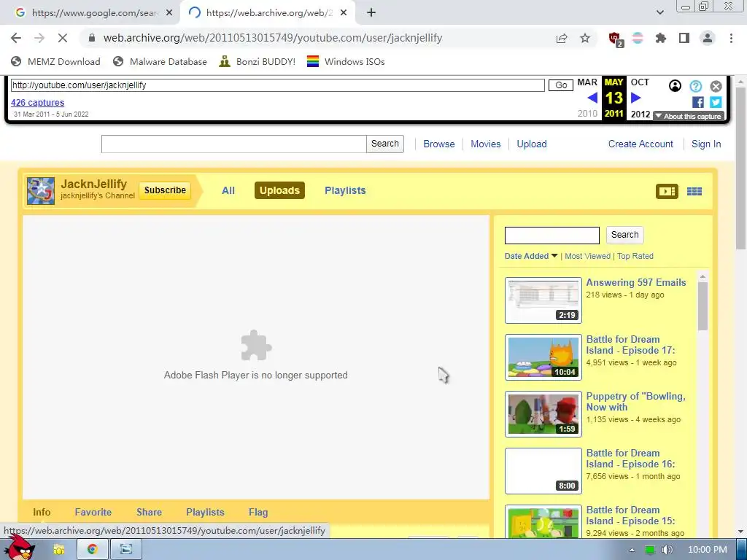Image resolution: width=747 pixels, height=560 pixels.
Task: Click the Episode 17 video thumbnail
Action: pos(543,357)
